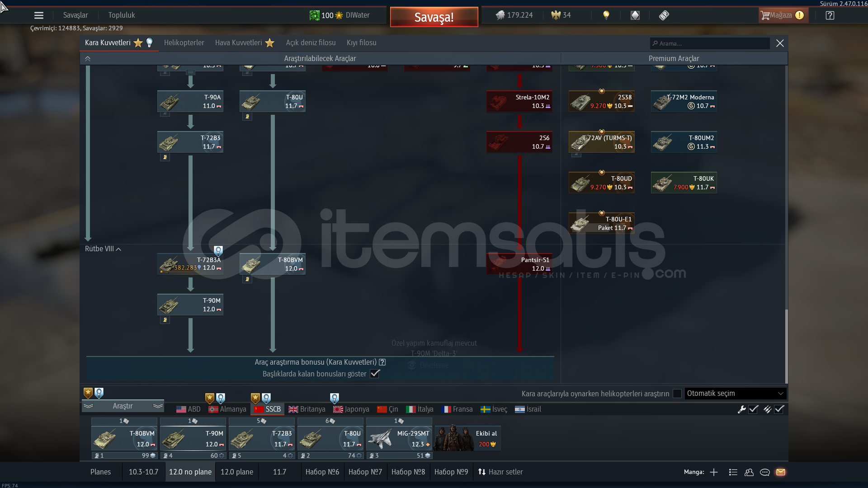The image size is (868, 488).
Task: Click the wrench auto-repair icon
Action: point(741,409)
